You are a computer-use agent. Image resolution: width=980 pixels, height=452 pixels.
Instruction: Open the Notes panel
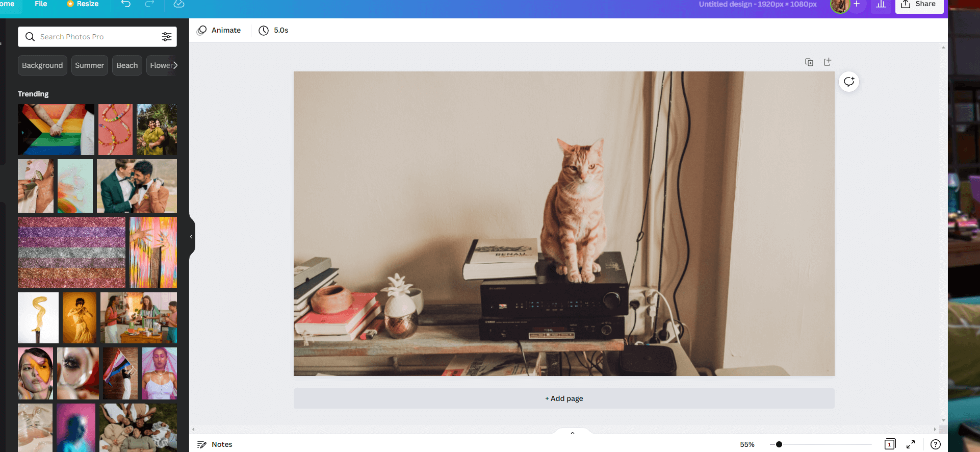pos(215,444)
